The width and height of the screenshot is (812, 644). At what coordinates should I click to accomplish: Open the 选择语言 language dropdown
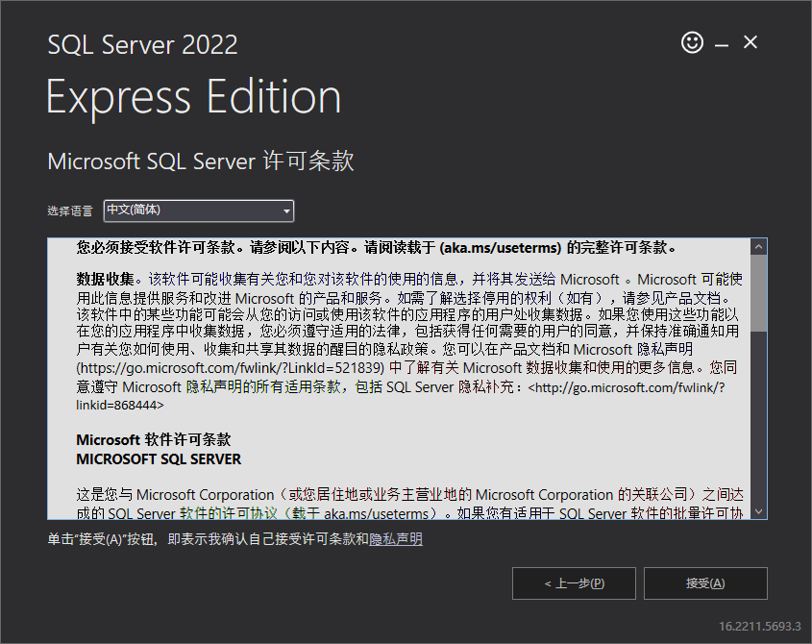pos(199,211)
